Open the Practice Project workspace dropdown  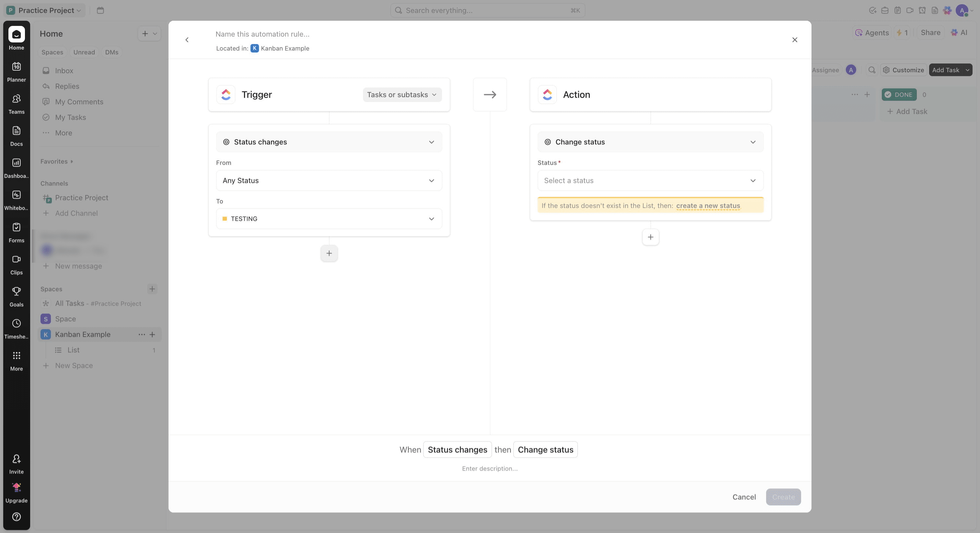[45, 10]
